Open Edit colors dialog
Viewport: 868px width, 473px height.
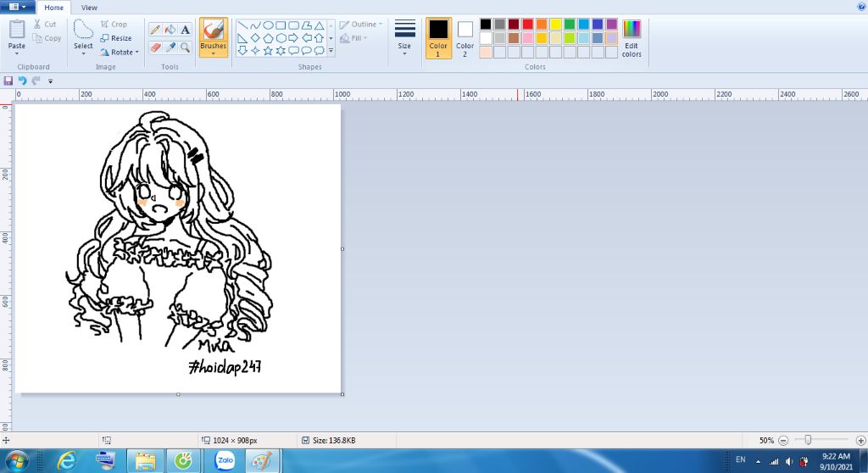click(x=632, y=38)
